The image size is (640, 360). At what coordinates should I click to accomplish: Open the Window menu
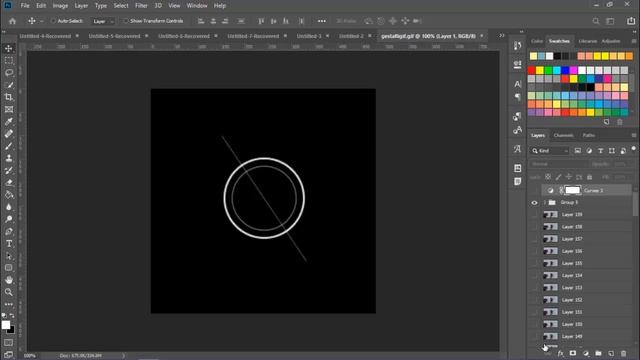click(x=197, y=6)
